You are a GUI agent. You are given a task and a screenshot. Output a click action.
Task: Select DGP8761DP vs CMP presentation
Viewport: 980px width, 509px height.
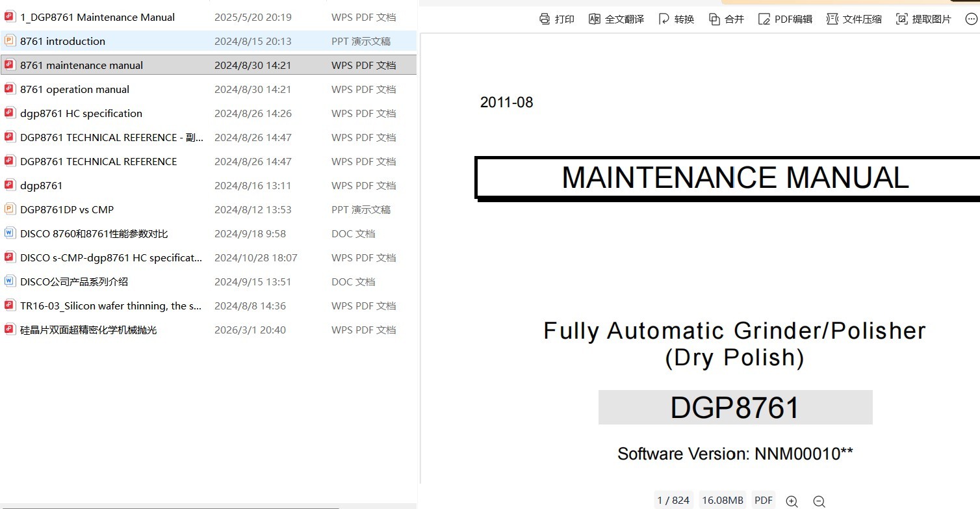click(x=209, y=209)
